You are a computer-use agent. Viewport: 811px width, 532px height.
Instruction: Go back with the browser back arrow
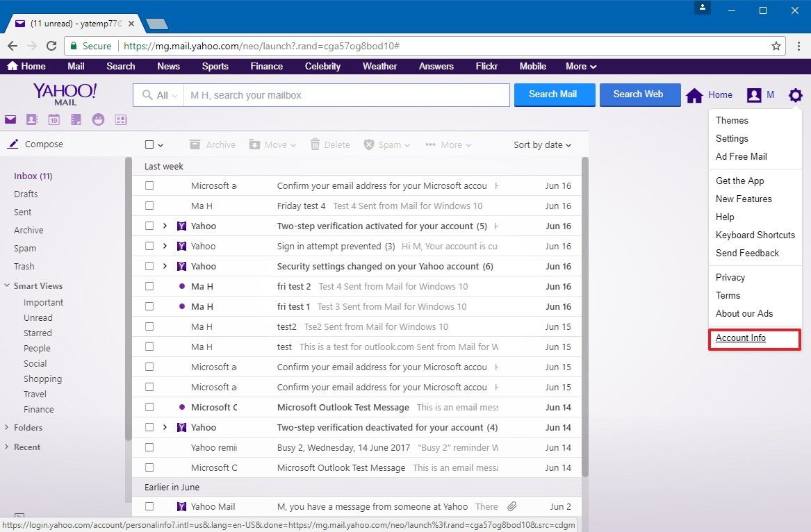[x=13, y=46]
